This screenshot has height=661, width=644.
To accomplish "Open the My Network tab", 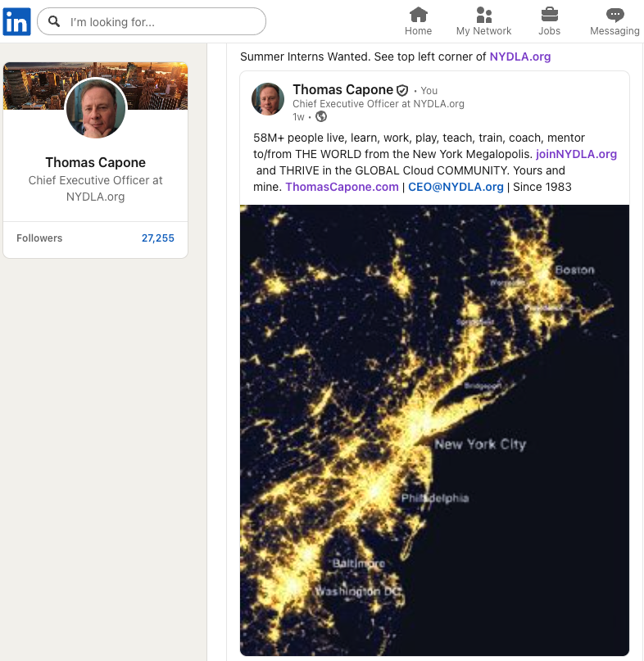I will 483,21.
